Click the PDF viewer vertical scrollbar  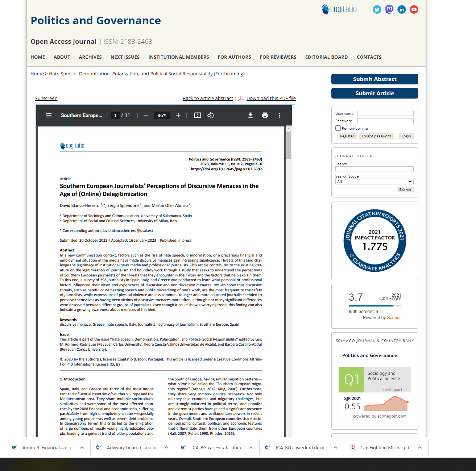coord(289,145)
